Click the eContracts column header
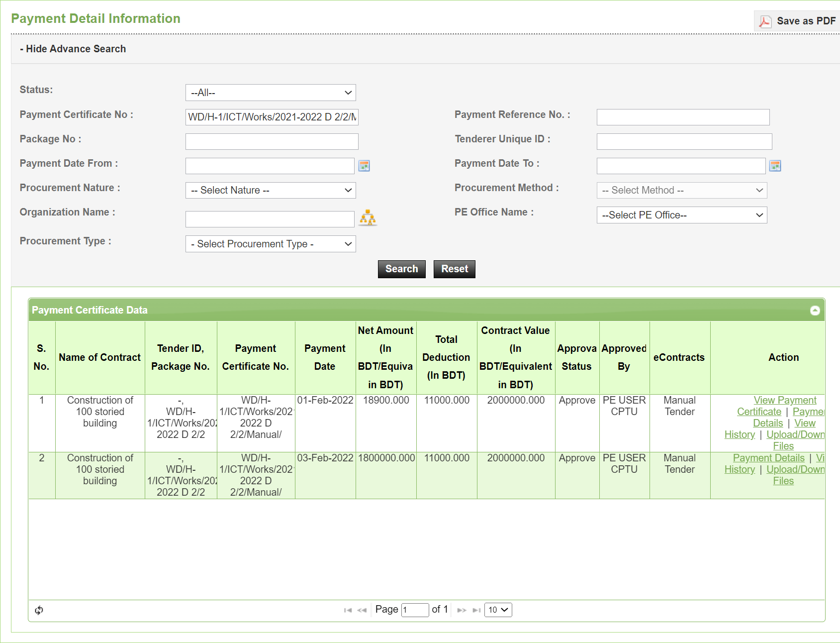 pos(679,357)
